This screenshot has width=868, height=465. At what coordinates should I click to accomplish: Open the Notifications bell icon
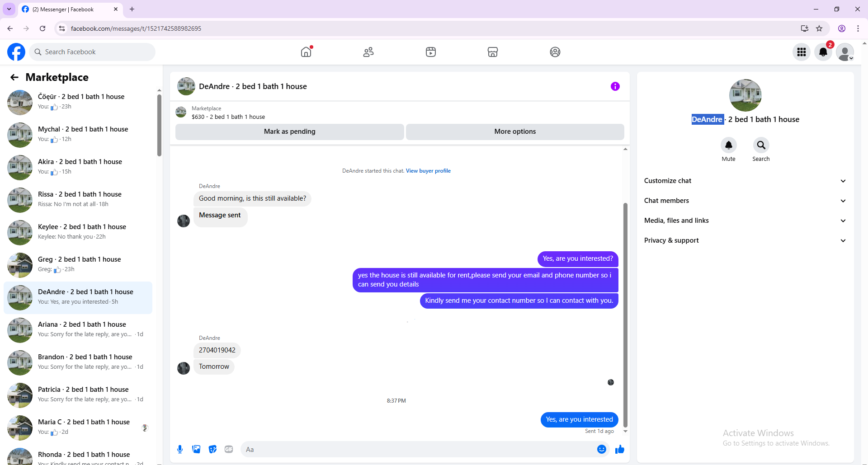click(x=823, y=52)
